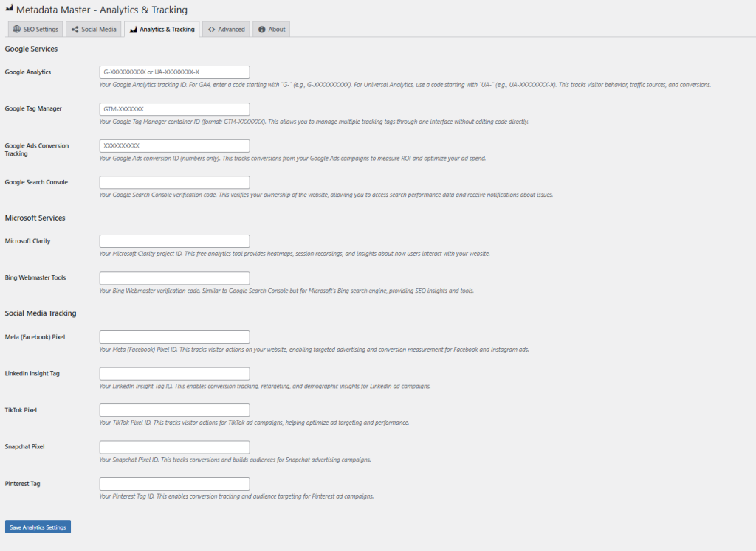This screenshot has height=551, width=756.
Task: Open the Advanced tab
Action: tap(226, 29)
